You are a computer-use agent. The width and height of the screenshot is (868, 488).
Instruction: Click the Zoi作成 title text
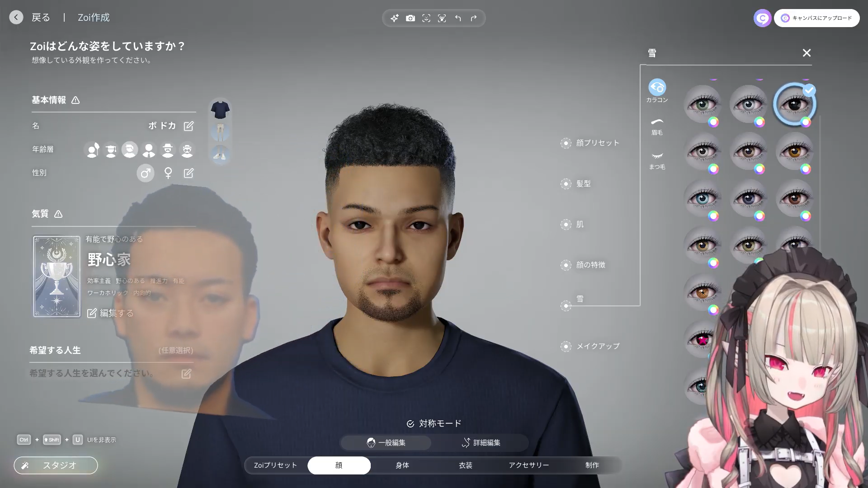click(x=94, y=18)
